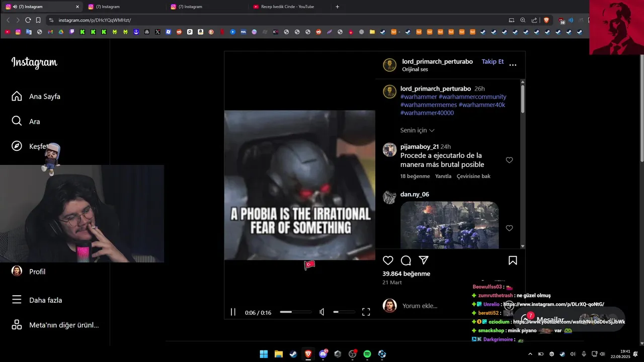Open the Daha fazla hamburger menu
The image size is (644, 362).
coord(37,300)
